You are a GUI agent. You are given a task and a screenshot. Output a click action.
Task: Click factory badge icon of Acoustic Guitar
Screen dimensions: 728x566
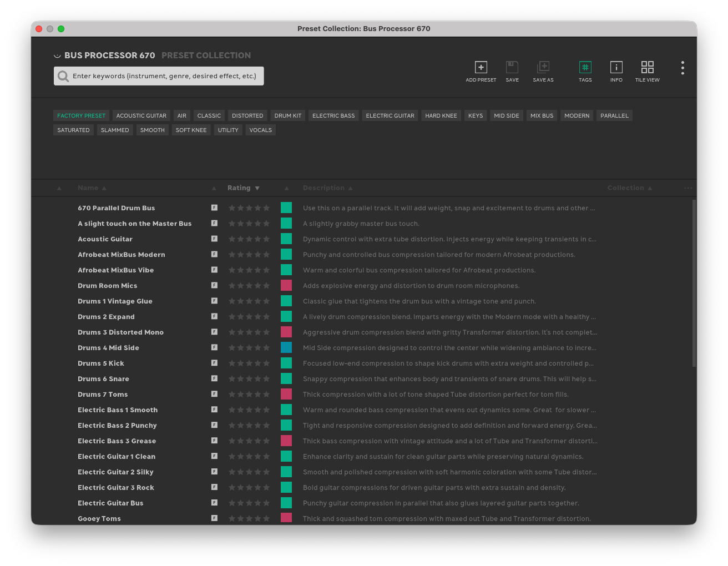pyautogui.click(x=214, y=239)
